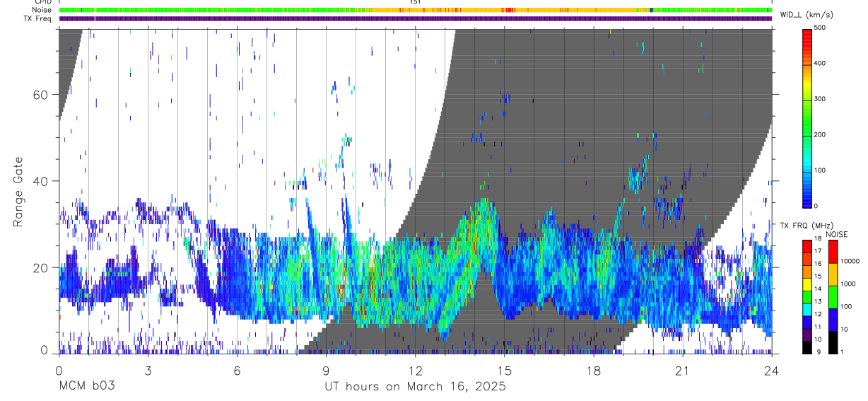868x401 pixels.
Task: Click the 9 tick on the UT hours axis
Action: (x=326, y=371)
